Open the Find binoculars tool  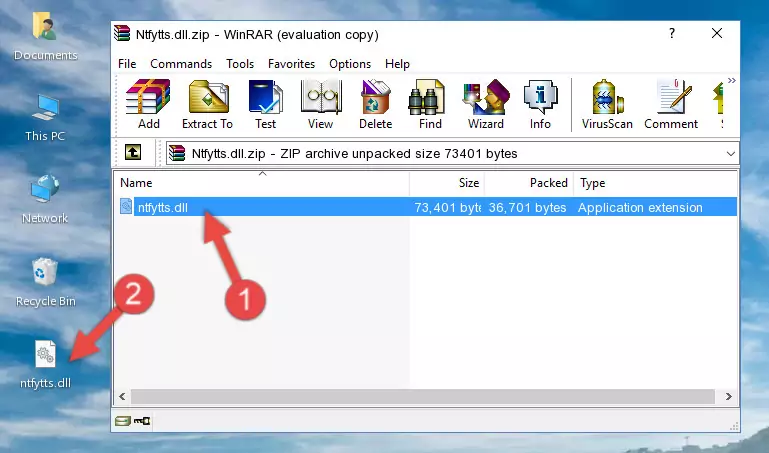[430, 104]
